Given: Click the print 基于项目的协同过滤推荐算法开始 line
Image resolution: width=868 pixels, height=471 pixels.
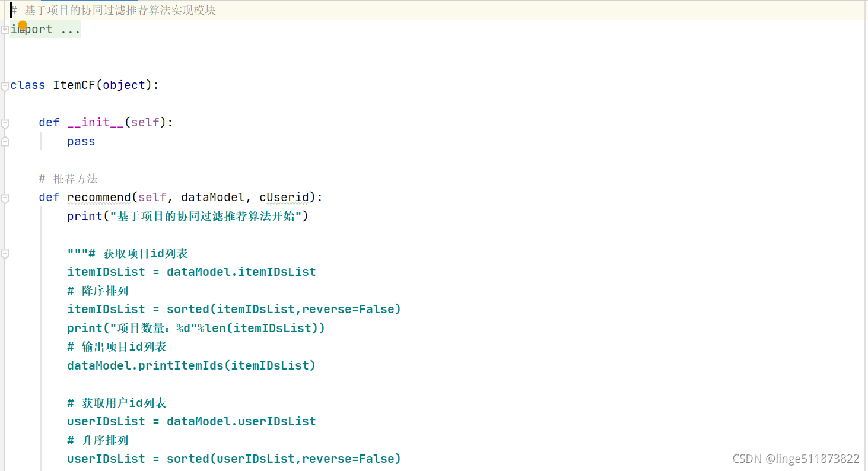Looking at the screenshot, I should [x=188, y=216].
